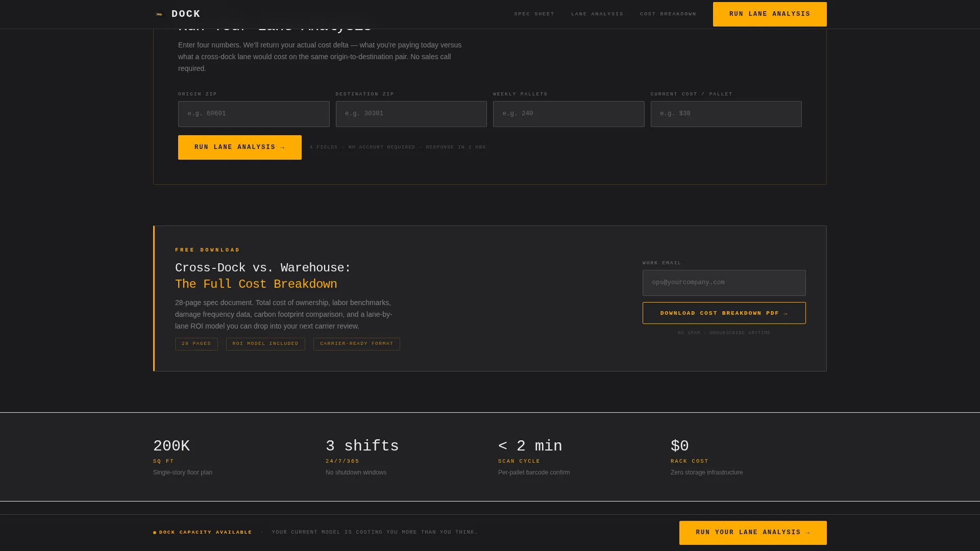Submit form with Run Lane Analysis button
This screenshot has height=551, width=980.
coord(240,147)
